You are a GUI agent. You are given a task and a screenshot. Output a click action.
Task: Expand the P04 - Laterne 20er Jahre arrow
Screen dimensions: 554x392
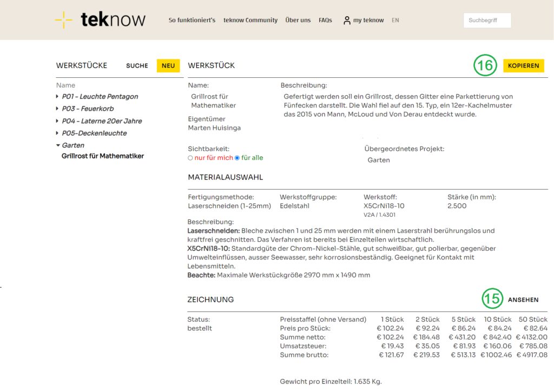coord(57,121)
